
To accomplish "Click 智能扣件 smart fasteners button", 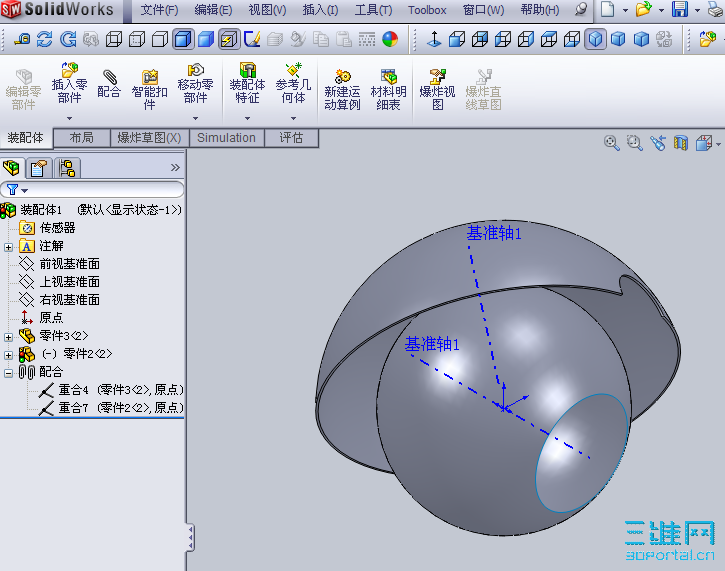I will point(149,90).
